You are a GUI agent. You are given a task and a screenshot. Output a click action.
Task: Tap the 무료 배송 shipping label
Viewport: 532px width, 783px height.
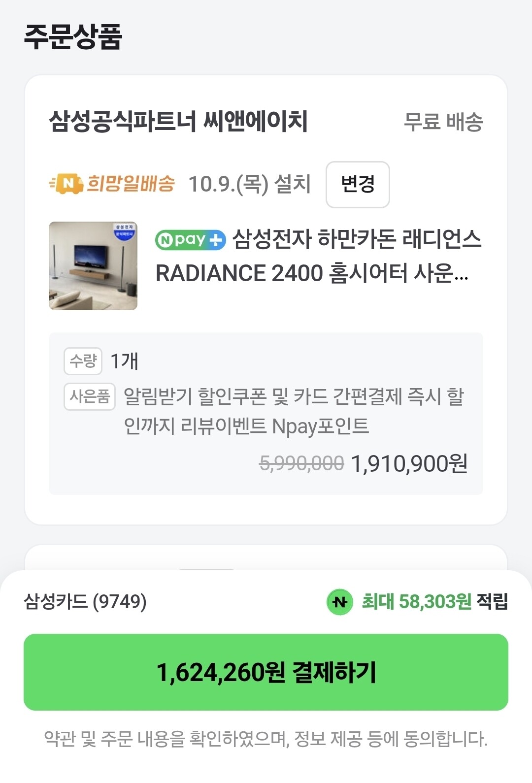443,122
